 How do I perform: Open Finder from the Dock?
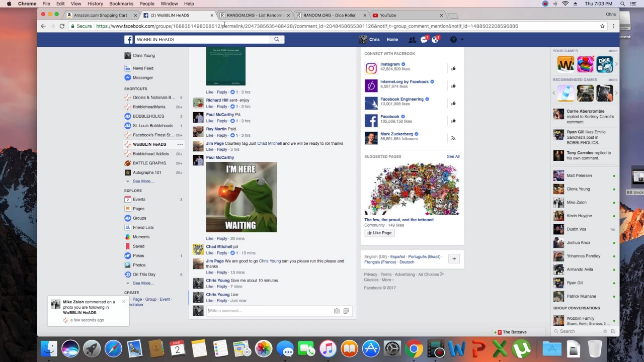pos(49,348)
